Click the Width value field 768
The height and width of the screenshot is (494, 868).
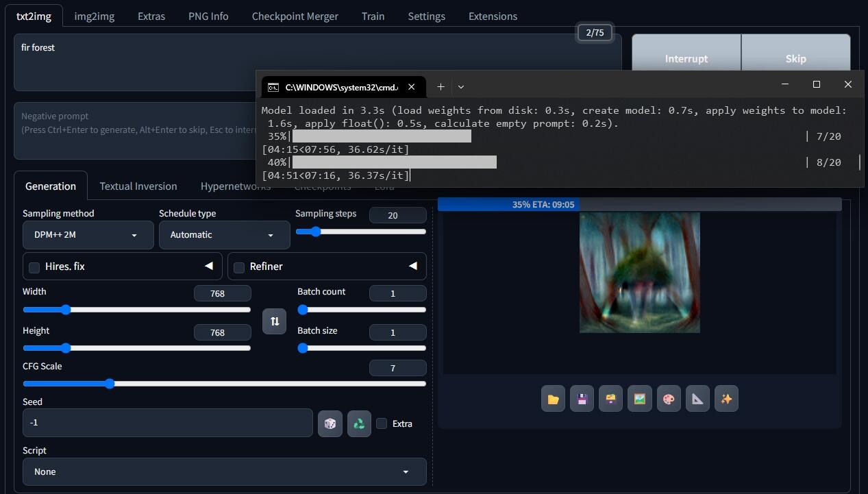(x=222, y=293)
